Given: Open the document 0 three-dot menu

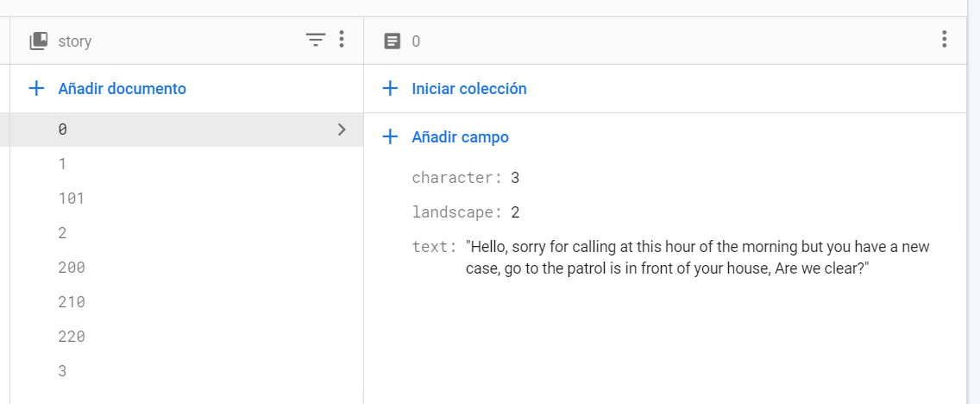Looking at the screenshot, I should pos(945,40).
